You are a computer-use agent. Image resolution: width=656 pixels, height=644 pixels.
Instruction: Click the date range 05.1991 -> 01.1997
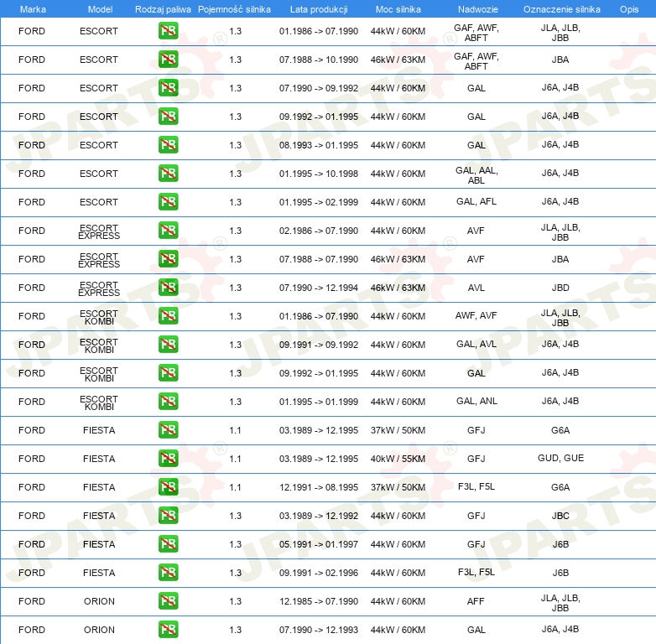[x=319, y=544]
